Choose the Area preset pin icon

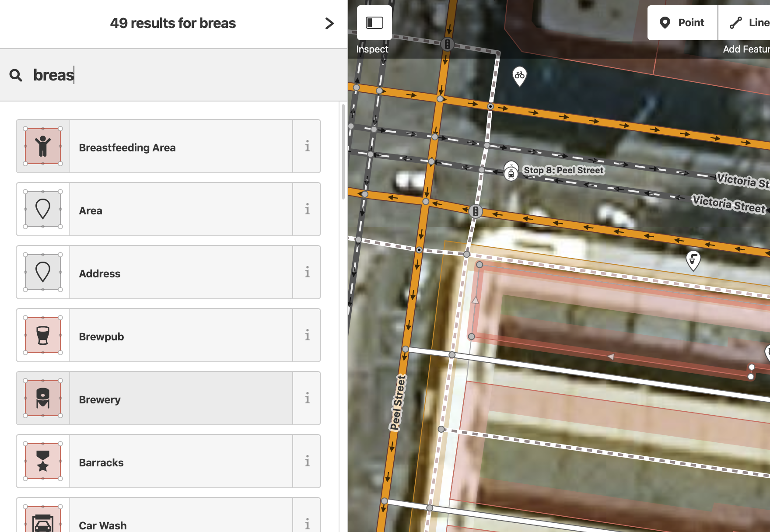[x=43, y=209]
